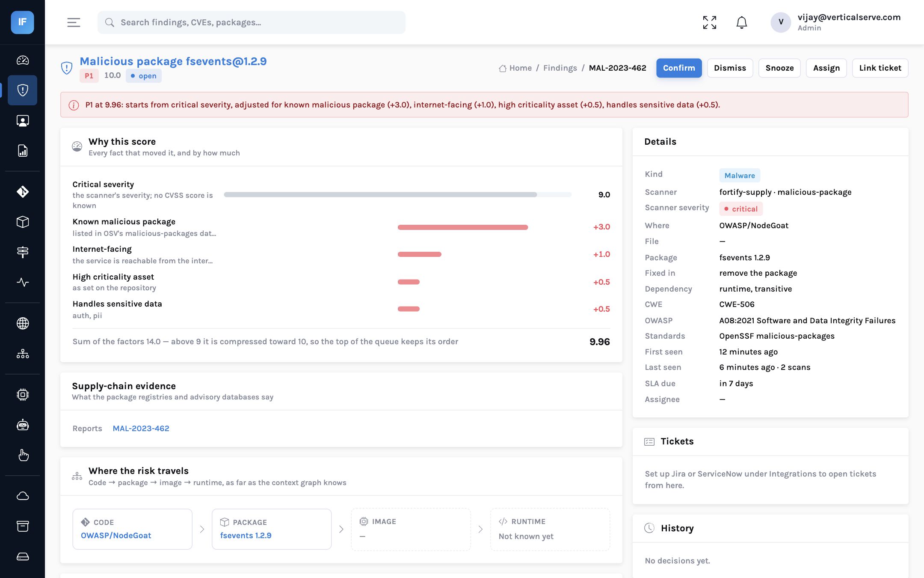Click the Known malicious package +3.0 bar
The height and width of the screenshot is (578, 924).
[462, 227]
